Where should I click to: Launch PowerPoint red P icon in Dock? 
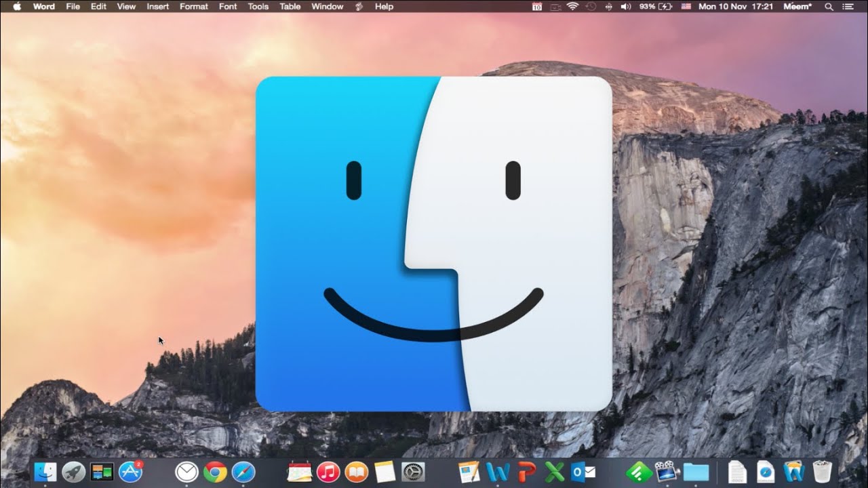(x=526, y=472)
